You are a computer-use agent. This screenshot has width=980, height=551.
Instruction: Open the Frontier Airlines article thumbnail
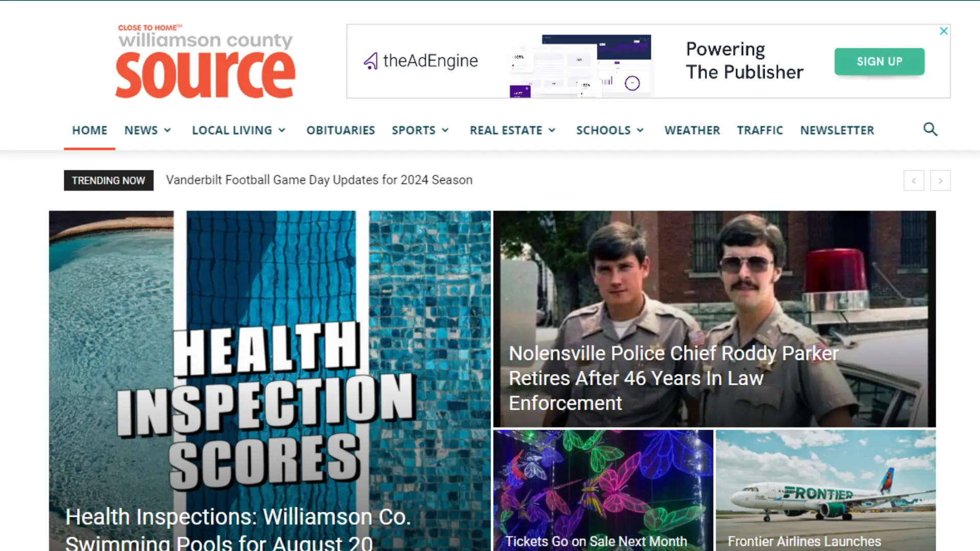(x=825, y=490)
